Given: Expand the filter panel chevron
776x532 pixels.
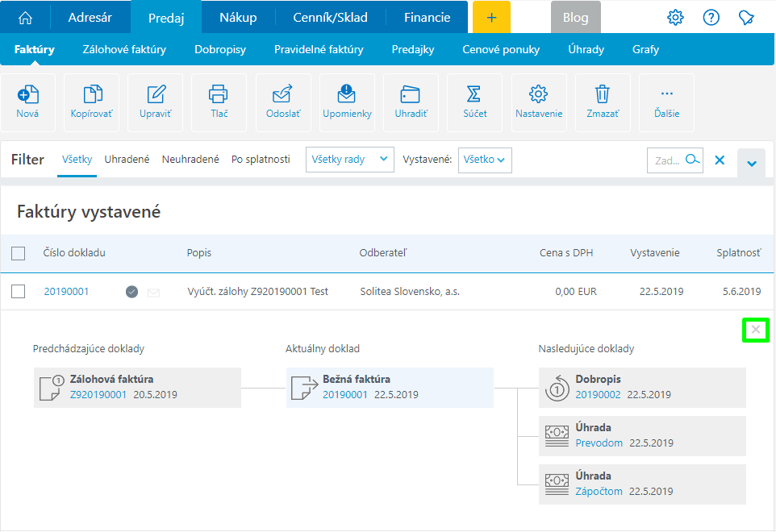Looking at the screenshot, I should 751,164.
